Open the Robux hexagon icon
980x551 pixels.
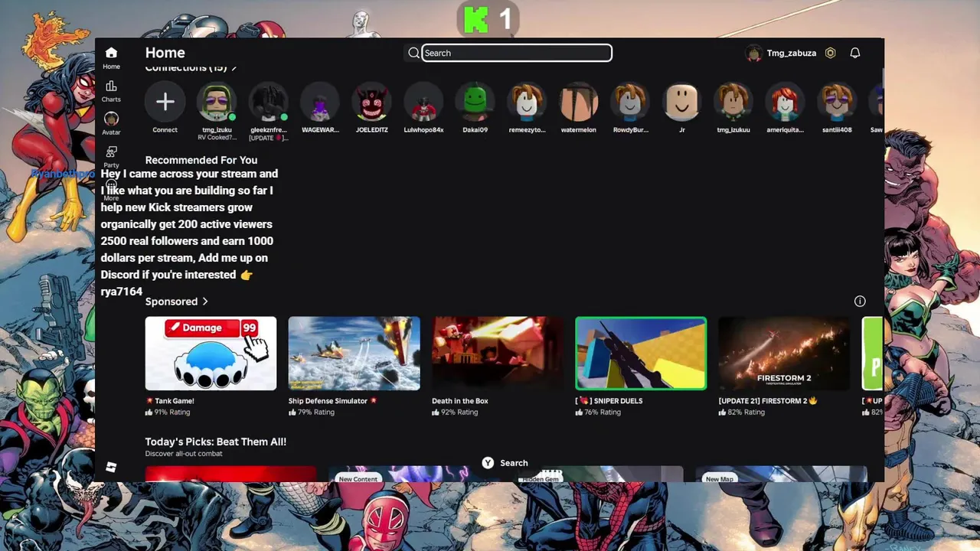(x=830, y=53)
